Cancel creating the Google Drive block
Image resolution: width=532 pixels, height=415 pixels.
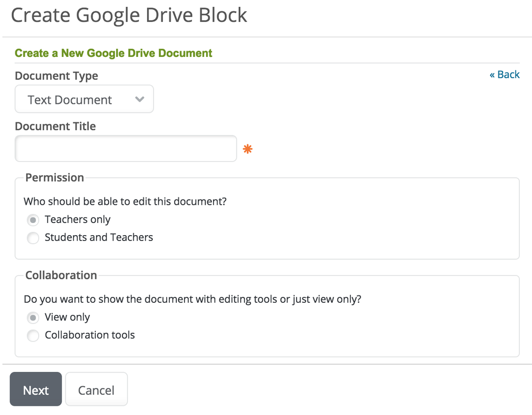[96, 390]
